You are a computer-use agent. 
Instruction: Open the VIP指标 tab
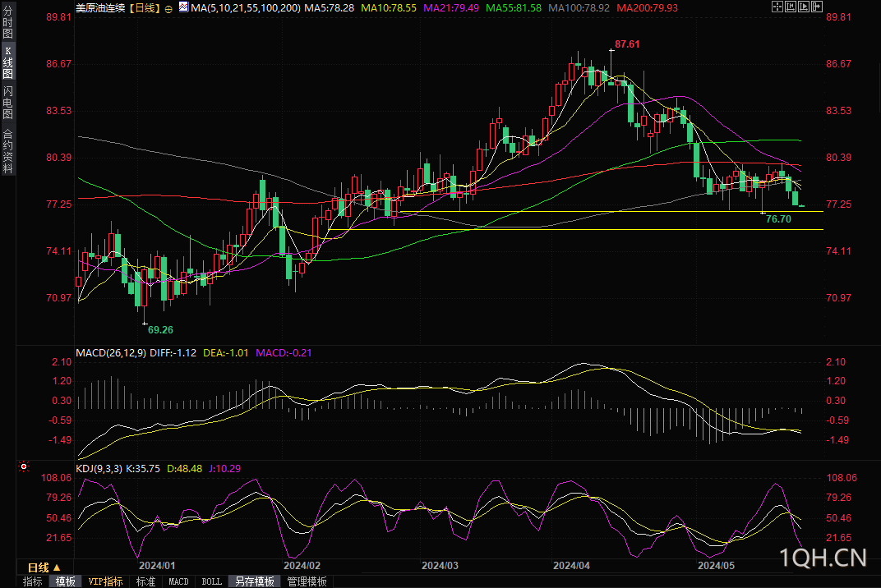point(106,581)
